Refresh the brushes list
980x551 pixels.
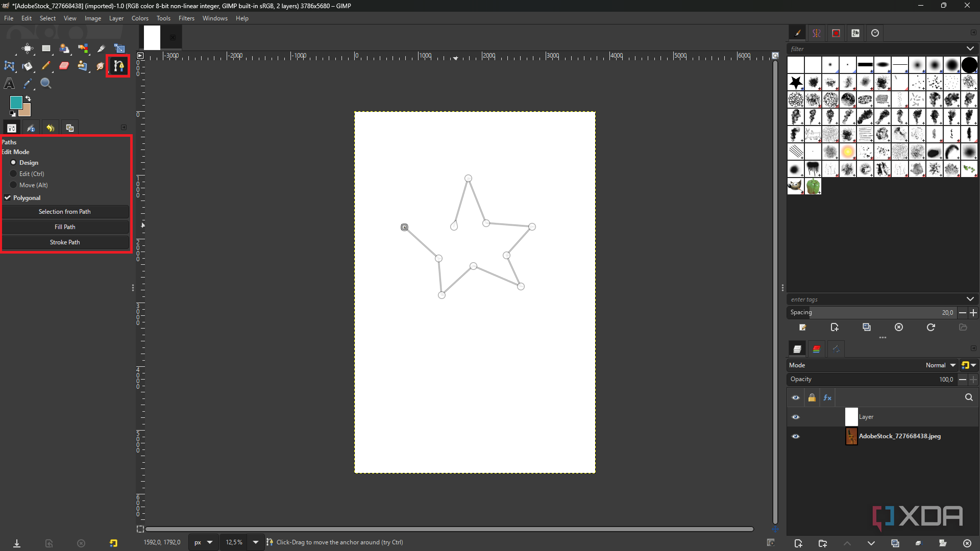click(930, 327)
